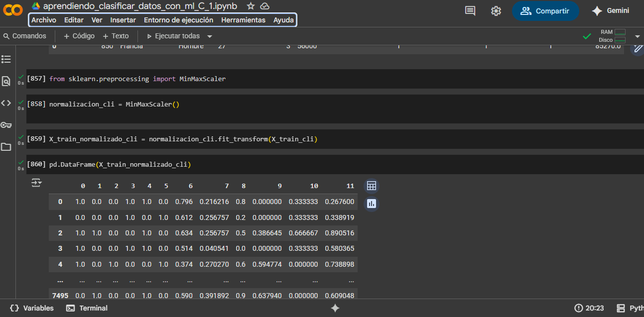644x317 pixels.
Task: Open the Comandos search palette
Action: point(25,36)
